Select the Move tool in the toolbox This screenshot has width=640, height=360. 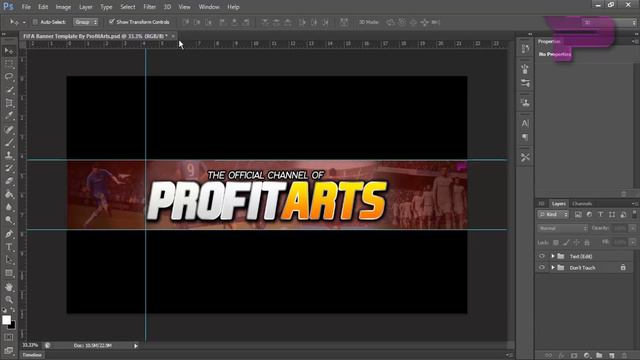point(9,51)
